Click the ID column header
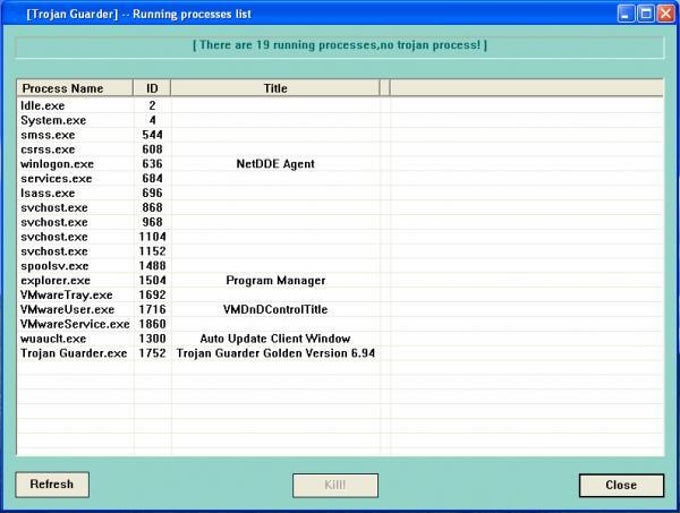 click(x=152, y=88)
